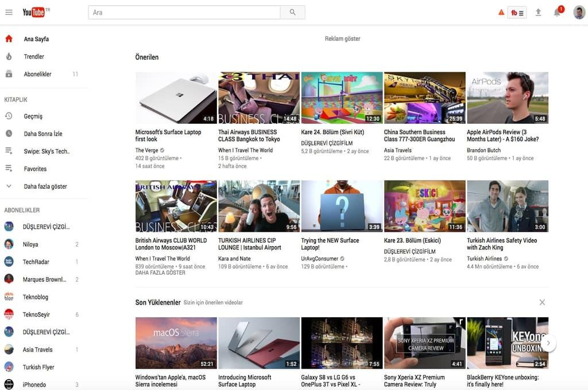Click the red extension icon in header

click(x=517, y=13)
